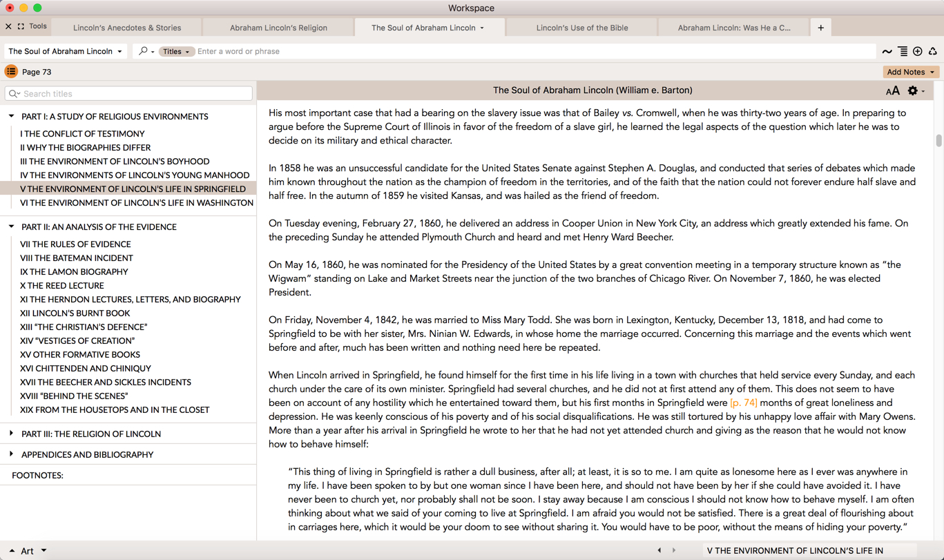The height and width of the screenshot is (560, 944).
Task: Click the Enter a word or phrase field
Action: coord(535,51)
